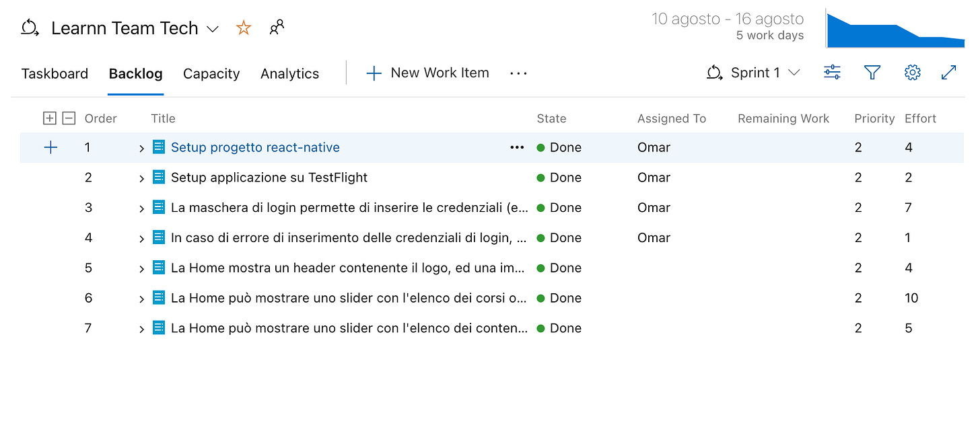Sort by the Priority column header
The height and width of the screenshot is (423, 980).
[874, 118]
